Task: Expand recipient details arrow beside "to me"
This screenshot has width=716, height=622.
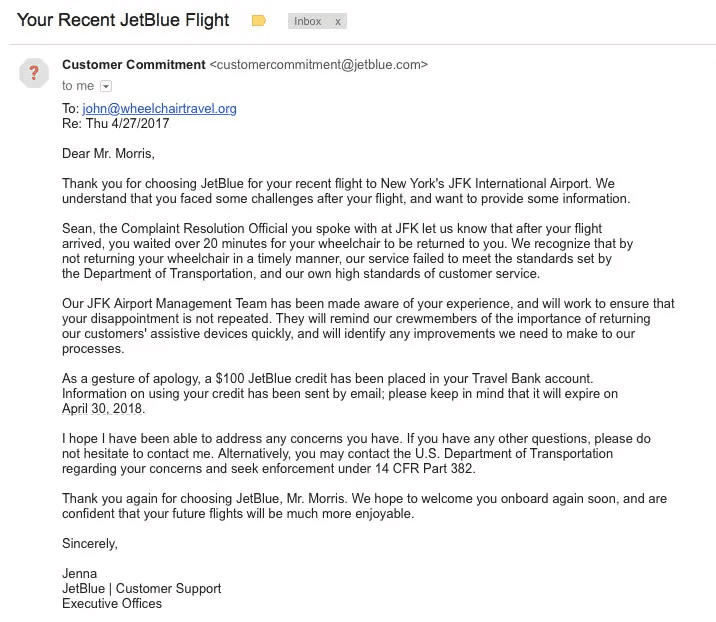Action: coord(106,87)
